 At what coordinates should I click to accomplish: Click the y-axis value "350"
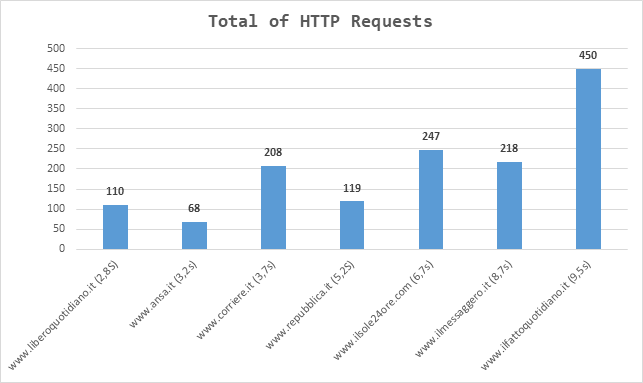(56, 108)
